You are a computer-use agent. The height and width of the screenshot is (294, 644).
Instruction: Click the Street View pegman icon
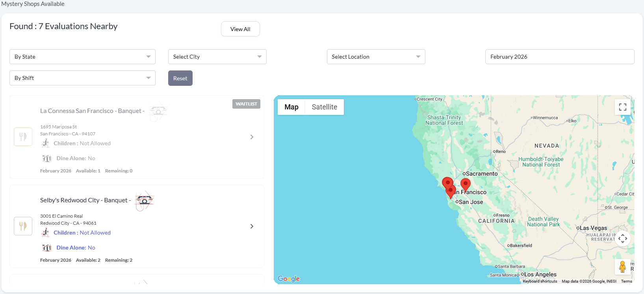point(622,267)
